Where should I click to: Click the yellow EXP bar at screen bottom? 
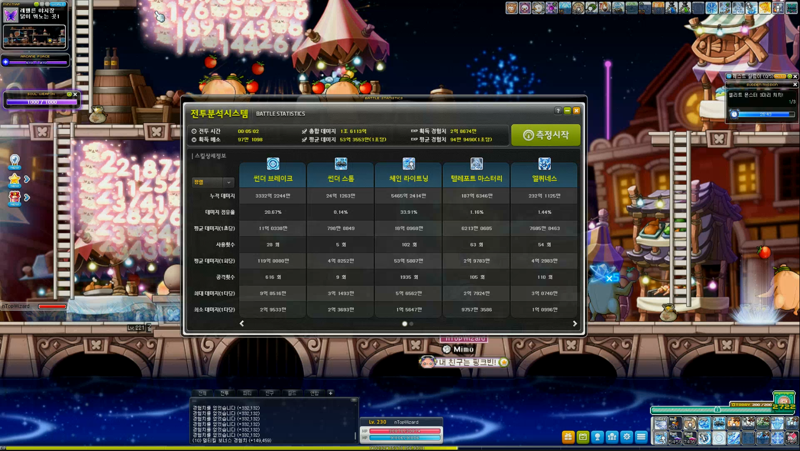(230, 448)
